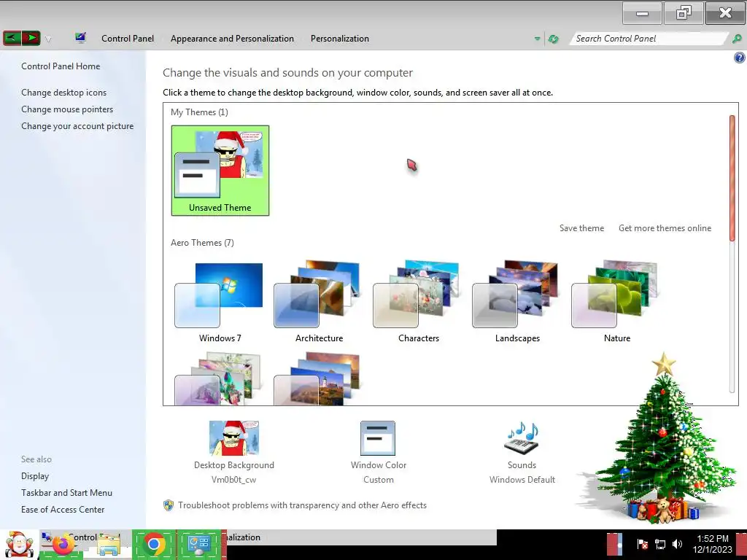The image size is (747, 560).
Task: Open Help with the blue question icon
Action: tap(740, 58)
